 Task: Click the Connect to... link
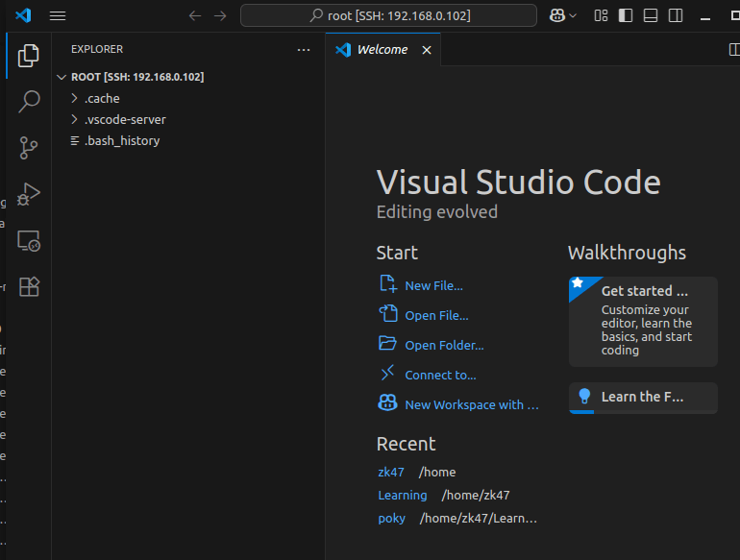point(440,375)
